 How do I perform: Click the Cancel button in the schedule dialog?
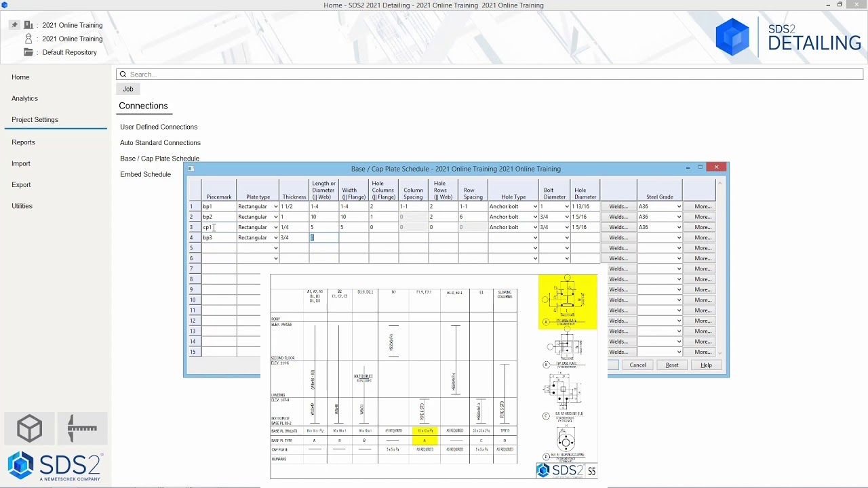pyautogui.click(x=637, y=365)
